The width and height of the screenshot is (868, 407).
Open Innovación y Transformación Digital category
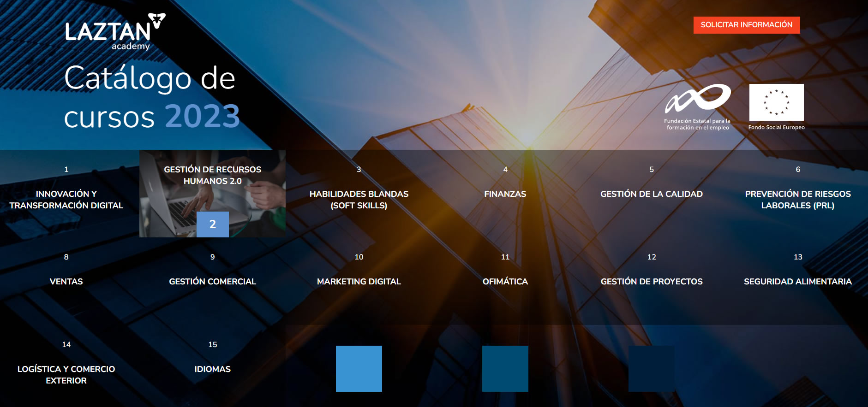tap(66, 200)
